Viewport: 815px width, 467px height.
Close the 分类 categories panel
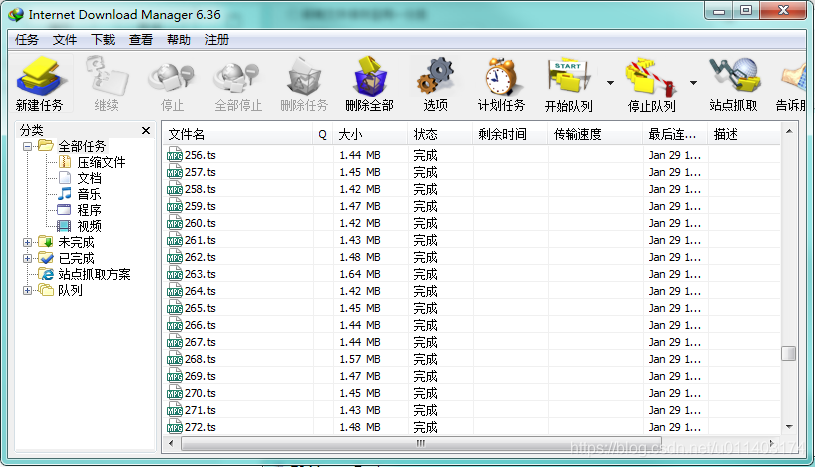[x=146, y=131]
